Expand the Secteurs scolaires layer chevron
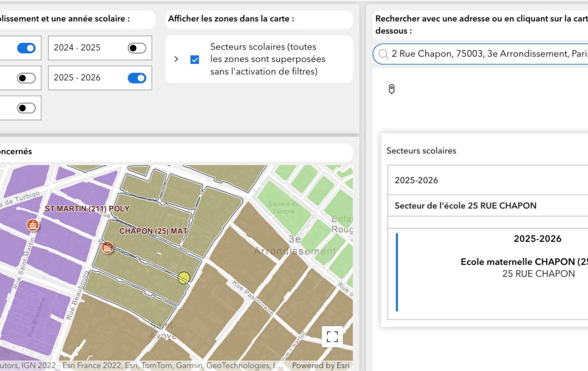The width and height of the screenshot is (588, 371). pos(176,59)
